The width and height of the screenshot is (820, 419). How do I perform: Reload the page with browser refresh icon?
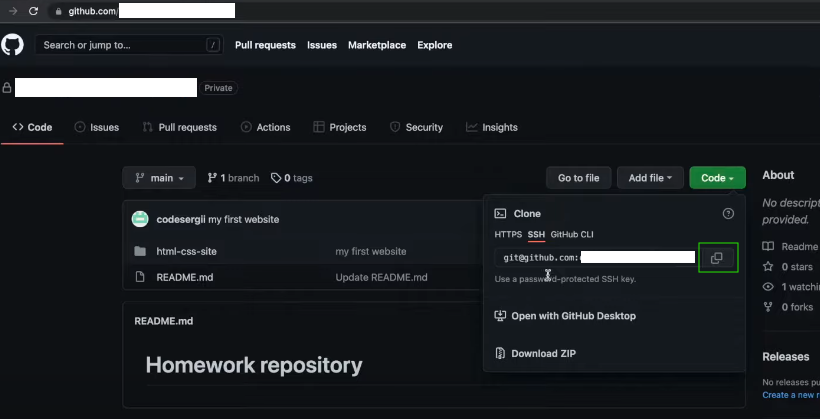[x=34, y=11]
